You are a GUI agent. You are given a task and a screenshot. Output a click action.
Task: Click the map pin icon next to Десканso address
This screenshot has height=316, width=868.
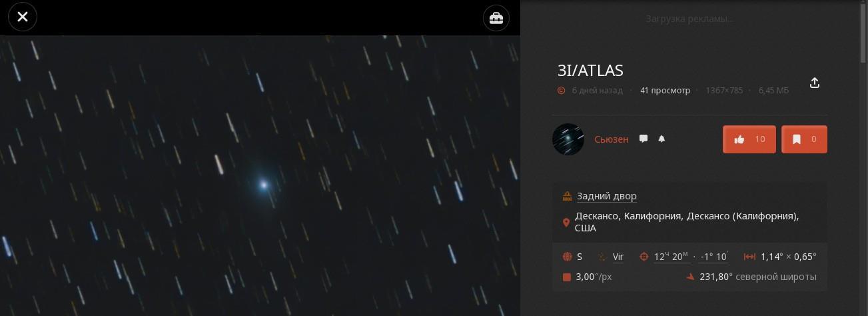click(566, 223)
